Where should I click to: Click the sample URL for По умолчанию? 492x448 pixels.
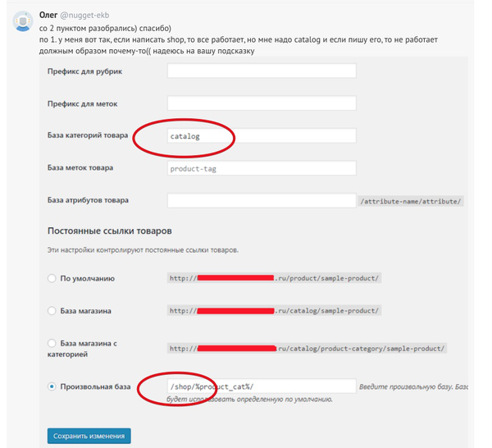(274, 278)
